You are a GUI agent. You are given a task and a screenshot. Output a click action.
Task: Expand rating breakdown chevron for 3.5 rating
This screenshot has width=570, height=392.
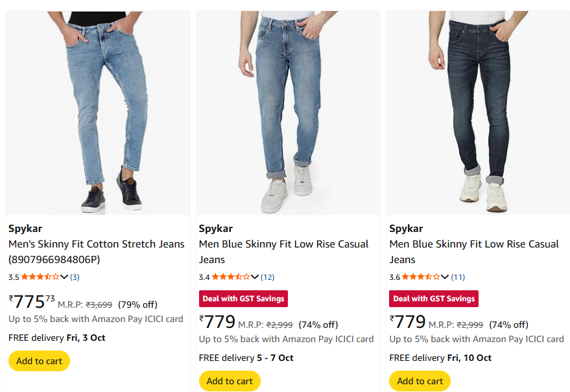(64, 277)
